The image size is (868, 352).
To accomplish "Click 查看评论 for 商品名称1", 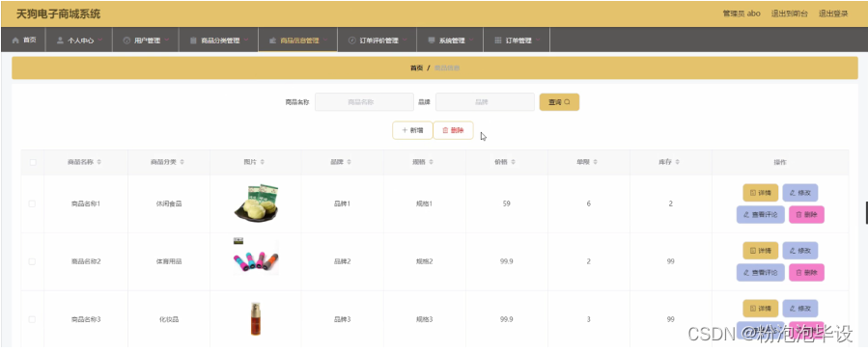I will tap(761, 214).
